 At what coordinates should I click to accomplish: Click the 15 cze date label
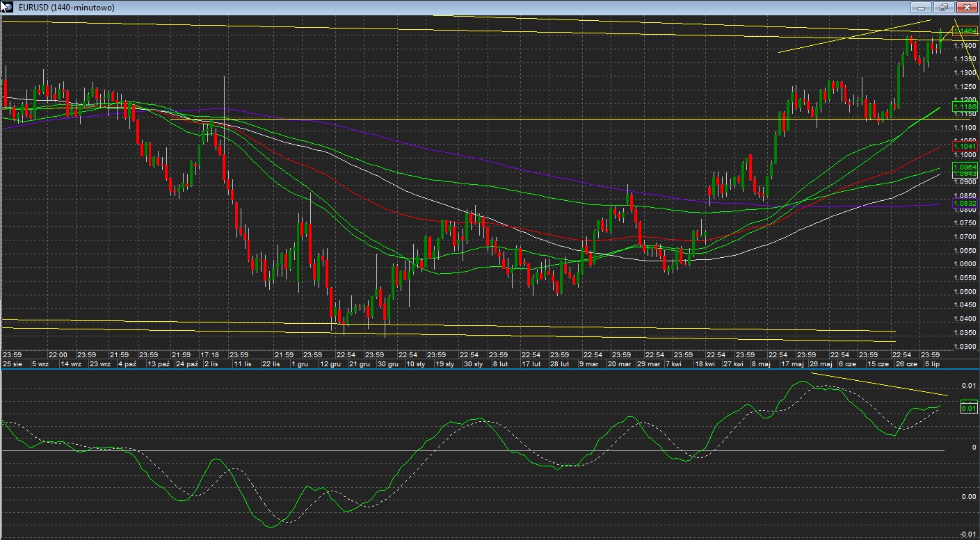(x=877, y=363)
